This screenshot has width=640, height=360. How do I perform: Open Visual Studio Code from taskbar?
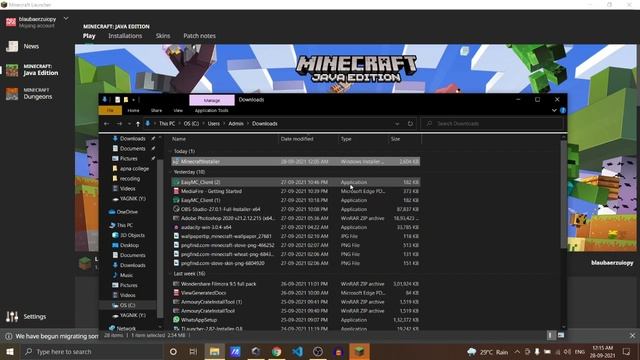pyautogui.click(x=297, y=351)
